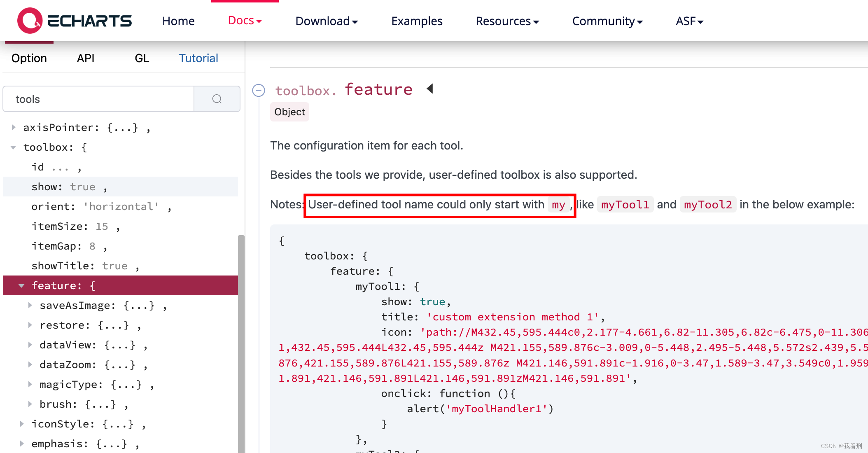Screen dimensions: 868x453
Task: Click the tools search input field
Action: point(99,99)
